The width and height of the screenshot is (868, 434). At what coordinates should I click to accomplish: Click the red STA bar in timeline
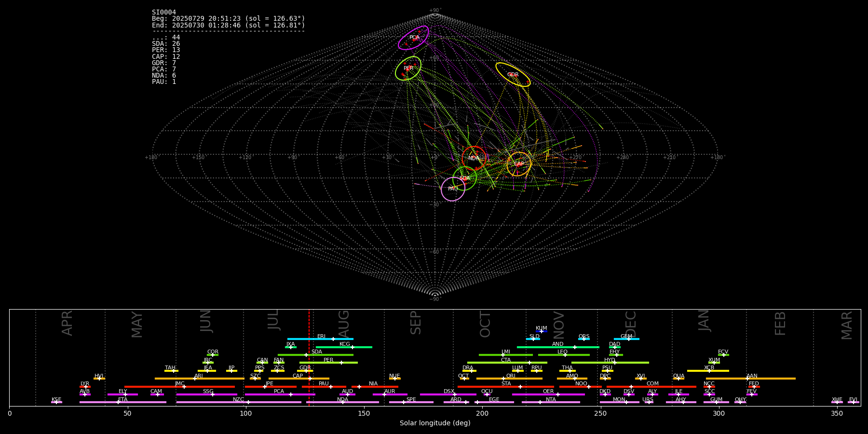point(506,387)
